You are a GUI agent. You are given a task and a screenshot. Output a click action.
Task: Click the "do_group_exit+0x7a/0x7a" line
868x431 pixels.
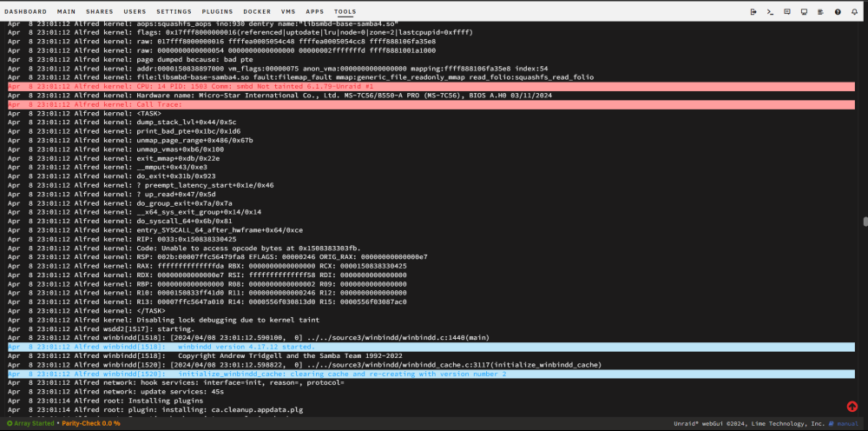120,203
